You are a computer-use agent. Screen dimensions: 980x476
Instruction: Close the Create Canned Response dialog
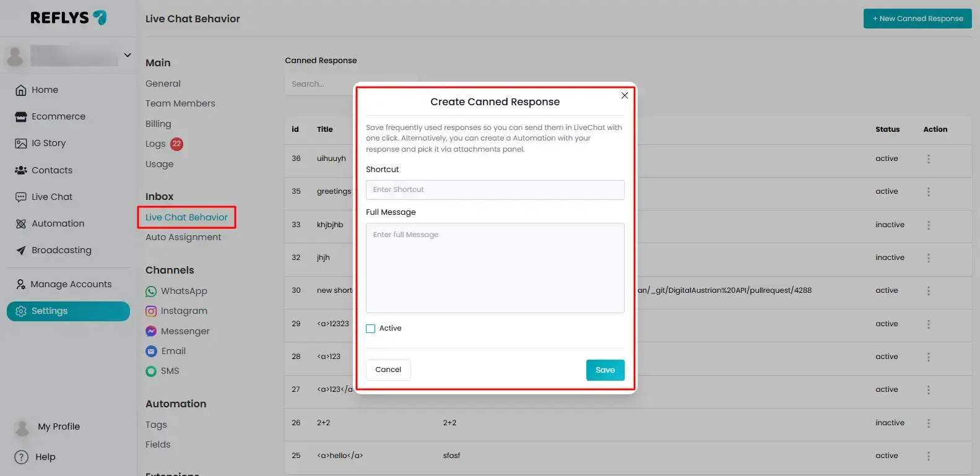[625, 95]
